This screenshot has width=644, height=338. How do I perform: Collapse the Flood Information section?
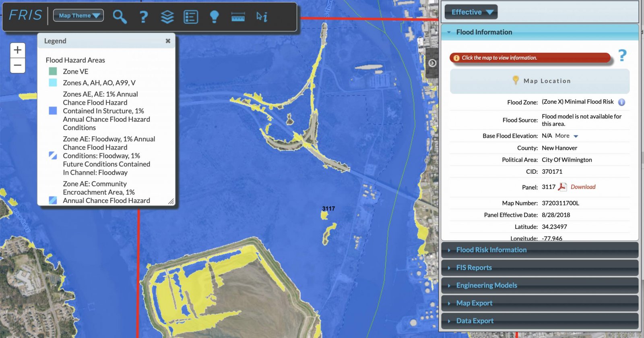484,32
